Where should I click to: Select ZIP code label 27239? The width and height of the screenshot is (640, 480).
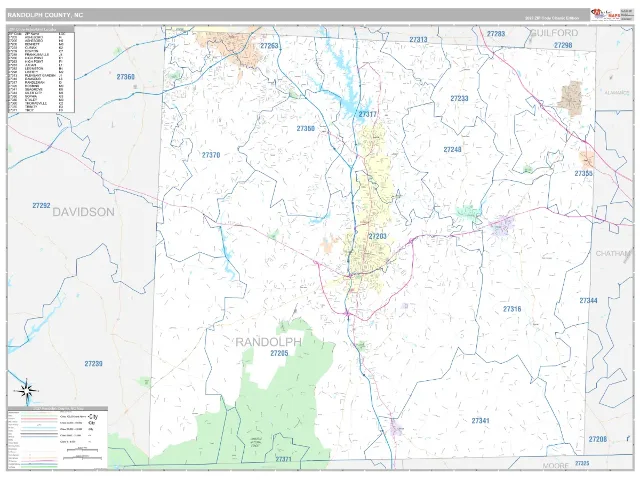pyautogui.click(x=93, y=364)
